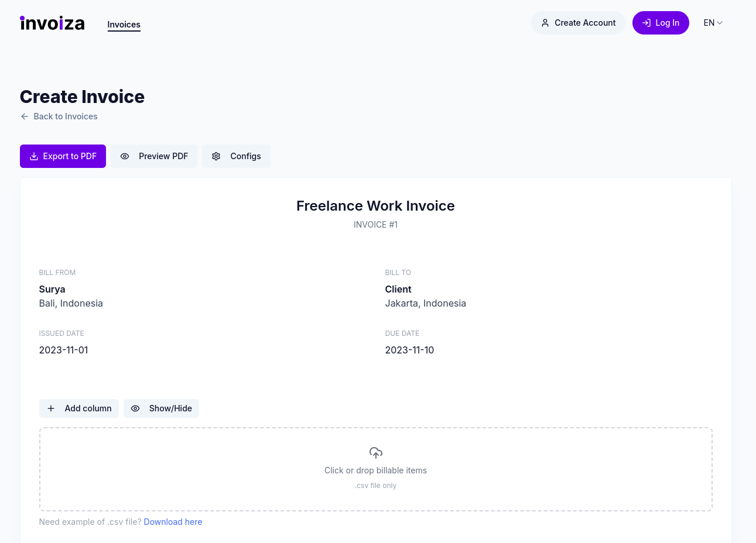Select the due date 2023-11-10
The width and height of the screenshot is (756, 543).
[409, 350]
